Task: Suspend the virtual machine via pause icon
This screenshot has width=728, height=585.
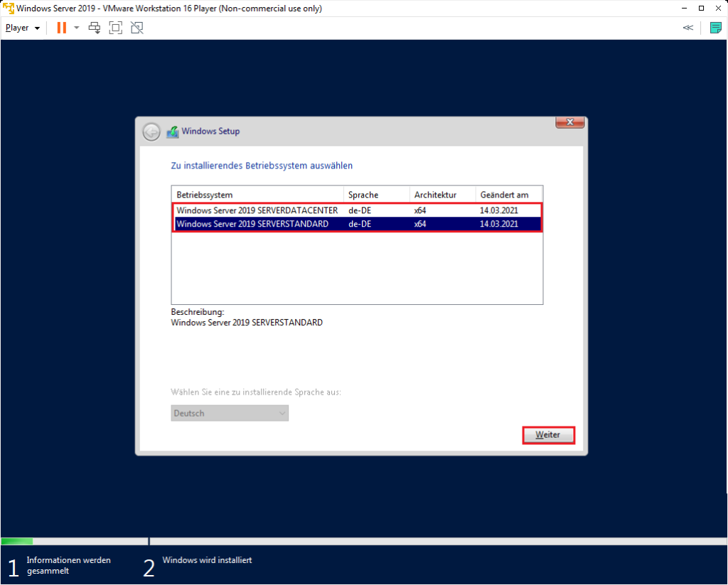Action: (x=60, y=27)
